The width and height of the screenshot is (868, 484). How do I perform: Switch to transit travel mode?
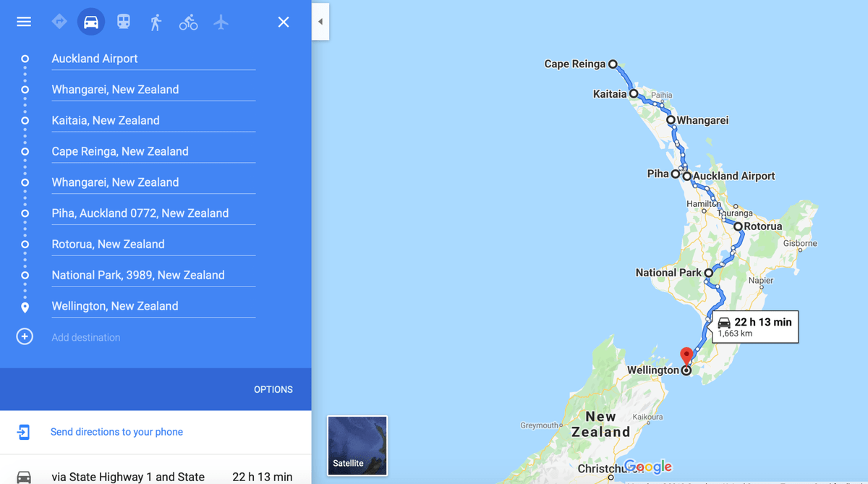pyautogui.click(x=124, y=22)
